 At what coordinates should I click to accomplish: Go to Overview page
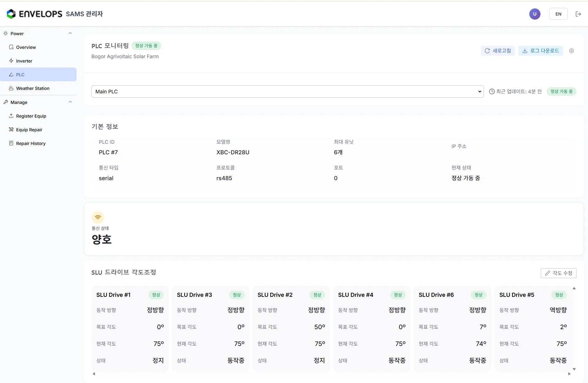click(38, 47)
